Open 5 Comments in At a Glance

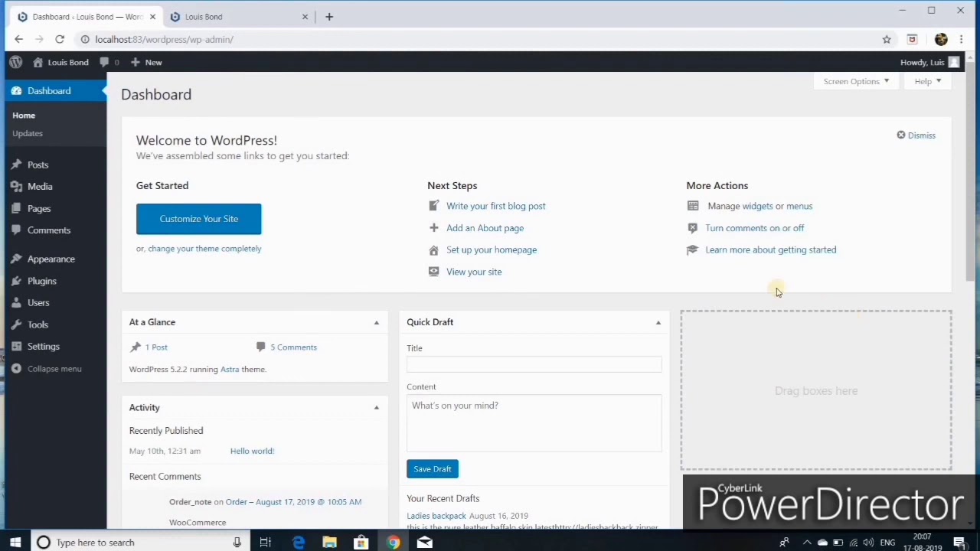point(293,347)
